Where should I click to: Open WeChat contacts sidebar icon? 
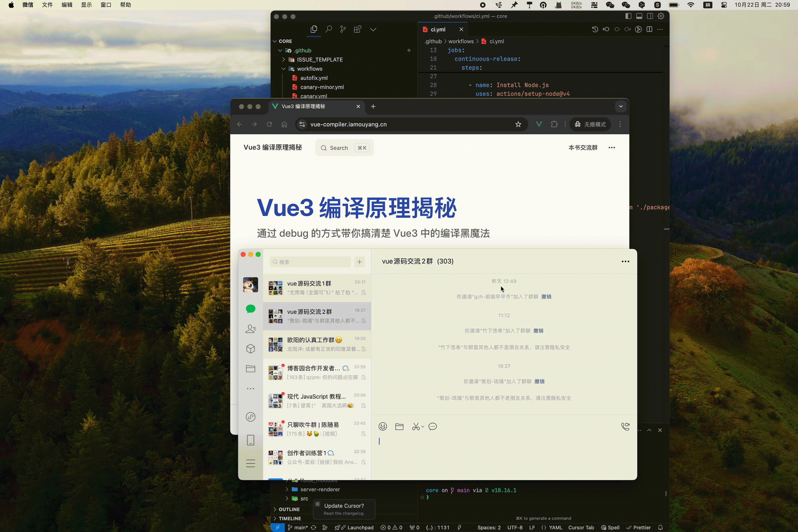pos(250,329)
